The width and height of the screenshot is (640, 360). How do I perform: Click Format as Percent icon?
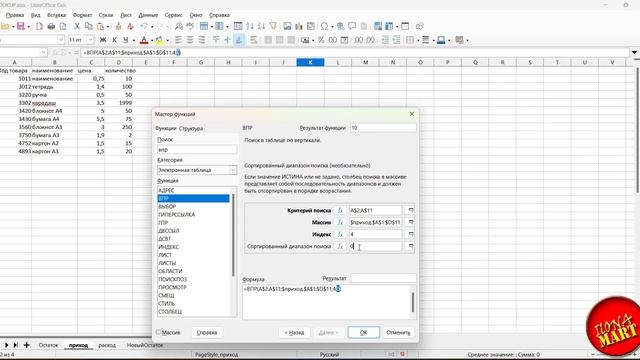tap(321, 40)
